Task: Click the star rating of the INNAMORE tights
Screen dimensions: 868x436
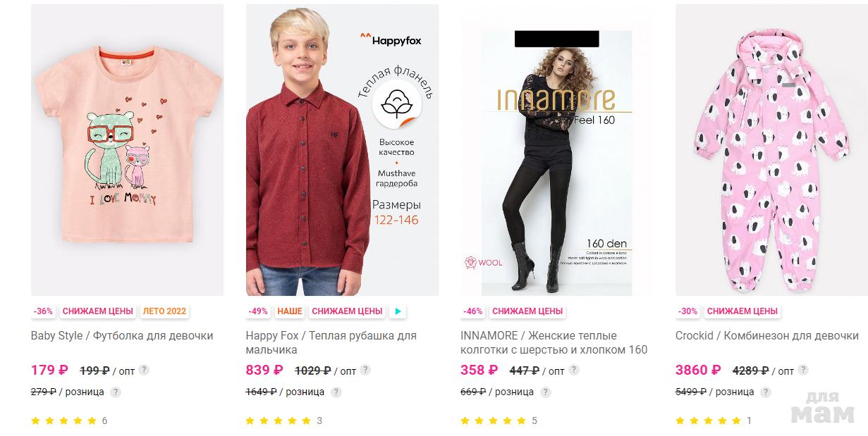Action: [x=493, y=421]
